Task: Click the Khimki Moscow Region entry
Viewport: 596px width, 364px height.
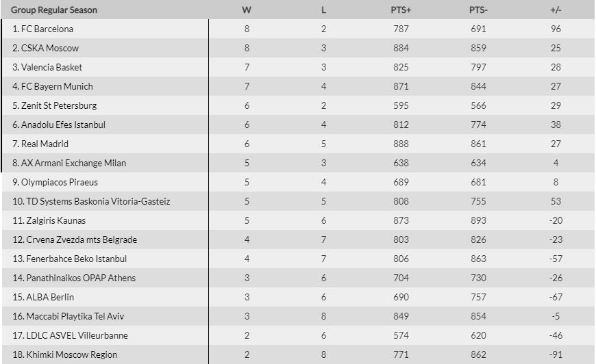Action: click(x=72, y=354)
